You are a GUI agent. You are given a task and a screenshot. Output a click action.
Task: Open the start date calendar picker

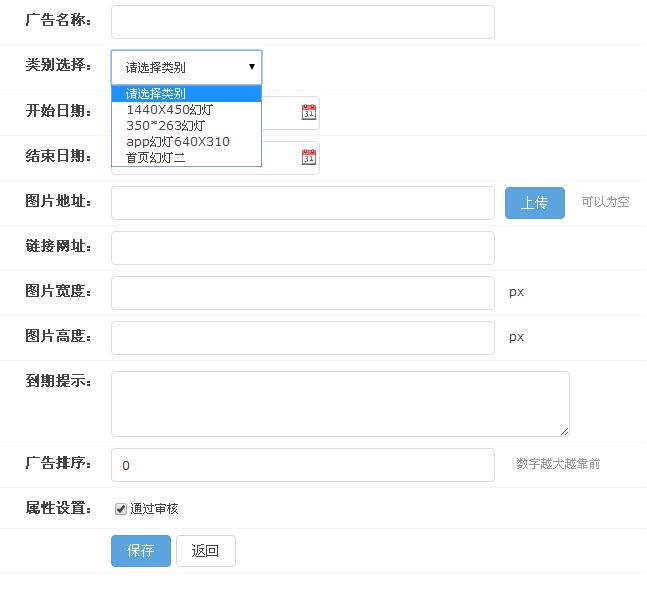coord(309,112)
